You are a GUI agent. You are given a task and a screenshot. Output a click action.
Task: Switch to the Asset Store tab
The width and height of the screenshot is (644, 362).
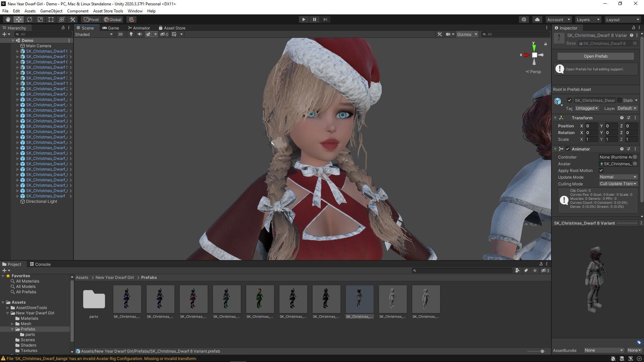(x=172, y=28)
